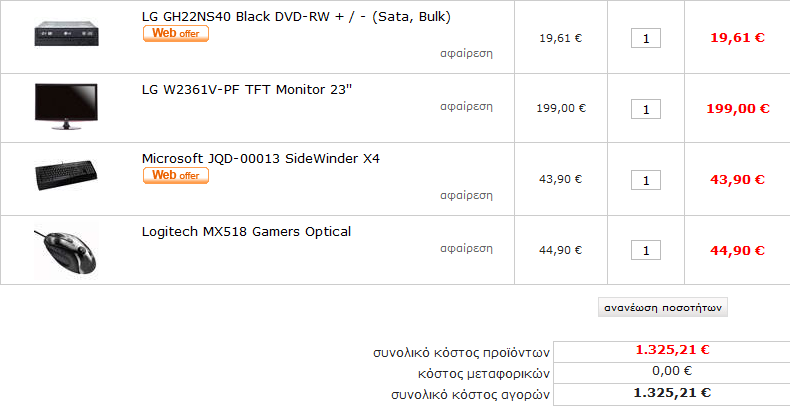This screenshot has width=790, height=406.
Task: Click the quantity field for LG DVD-RW
Action: tap(646, 38)
